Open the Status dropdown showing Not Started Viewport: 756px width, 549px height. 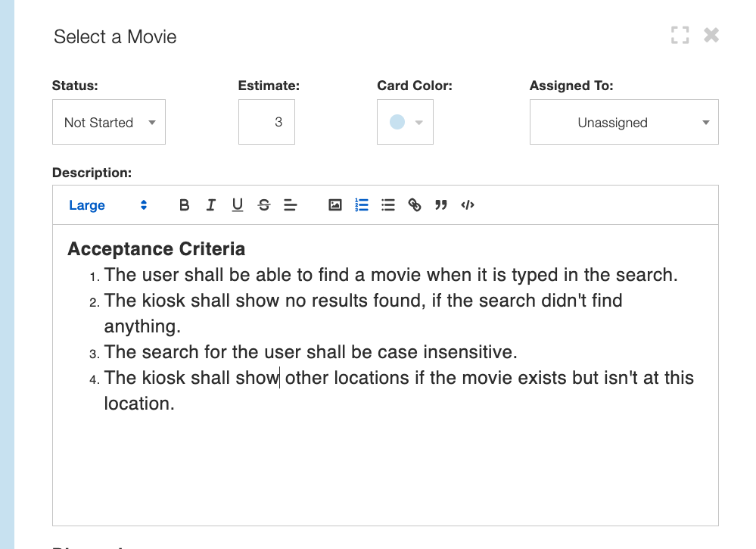coord(109,122)
